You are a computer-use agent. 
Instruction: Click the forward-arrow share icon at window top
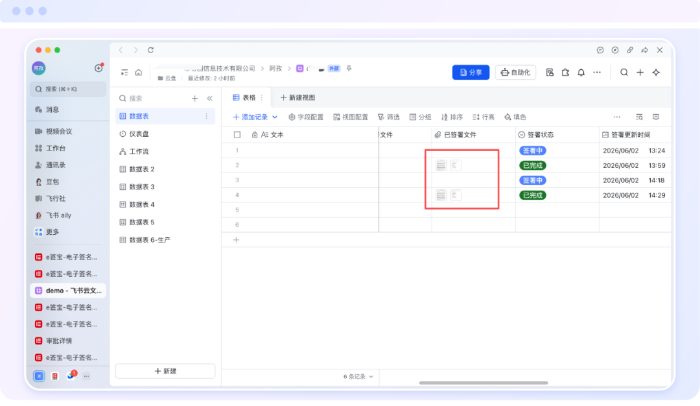point(645,50)
